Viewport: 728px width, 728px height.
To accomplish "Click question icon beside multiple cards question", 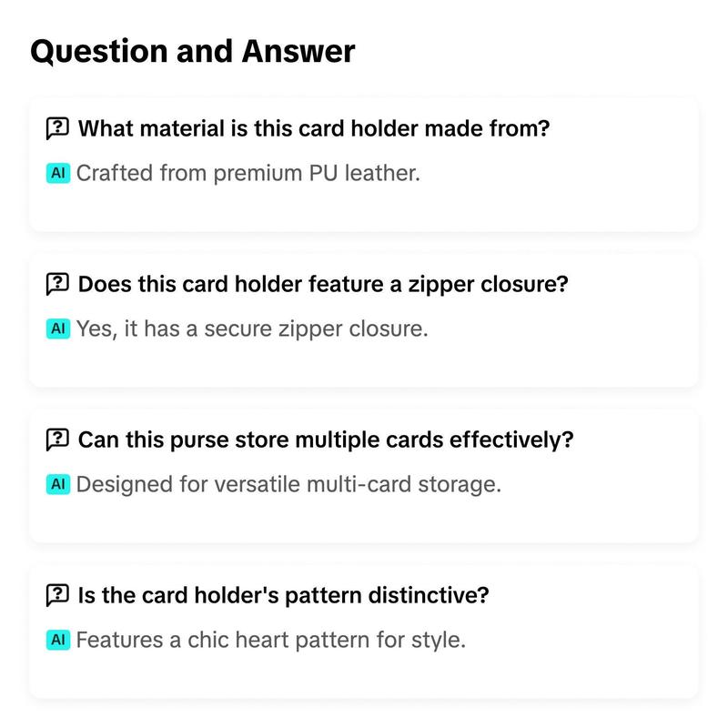I will 57,440.
